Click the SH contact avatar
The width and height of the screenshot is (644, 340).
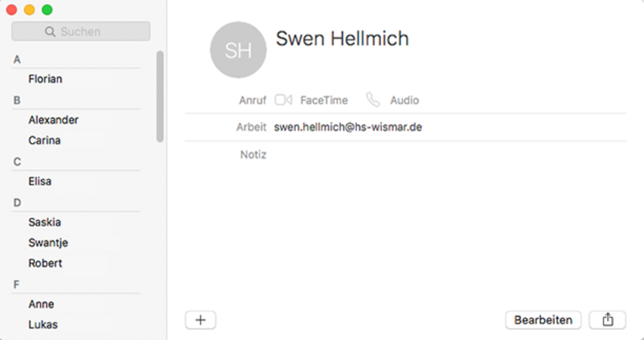click(238, 50)
